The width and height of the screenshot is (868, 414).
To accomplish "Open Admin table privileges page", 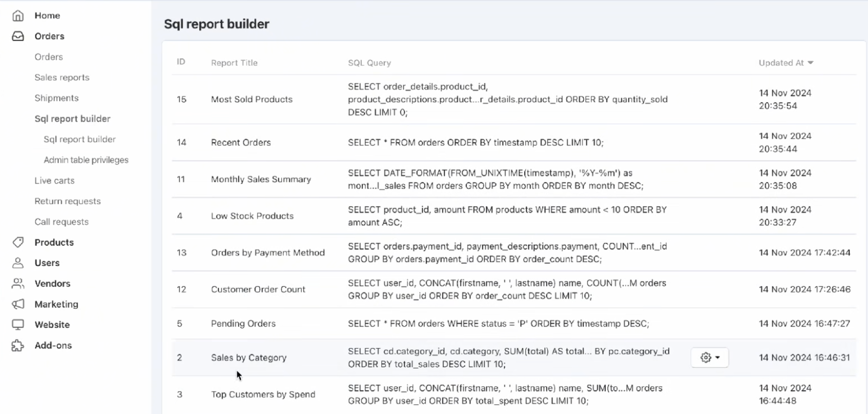I will coord(86,160).
